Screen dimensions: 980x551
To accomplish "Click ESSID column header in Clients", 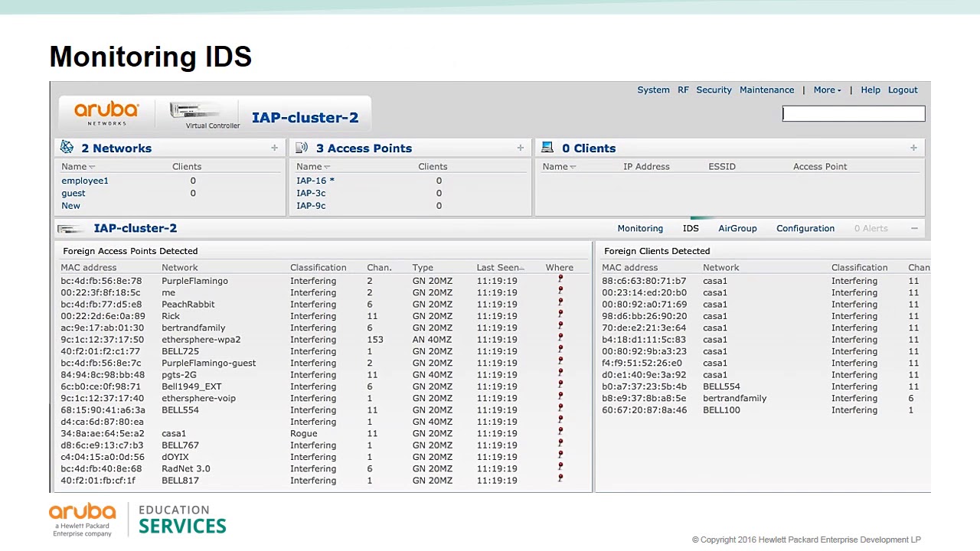I will pyautogui.click(x=722, y=166).
